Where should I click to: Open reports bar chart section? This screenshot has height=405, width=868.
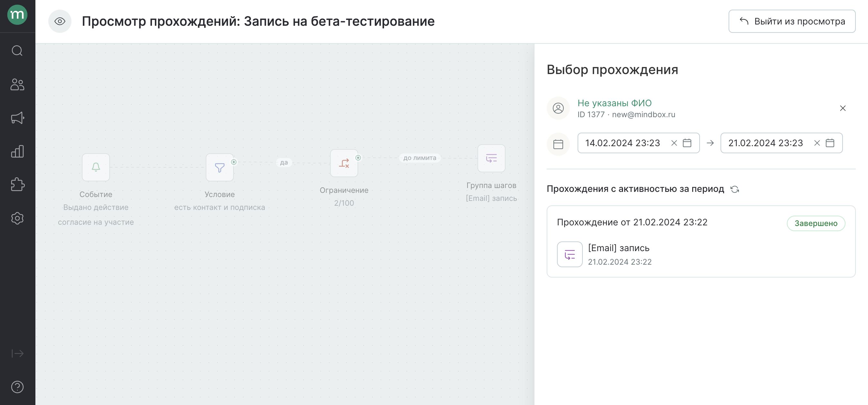point(17,151)
